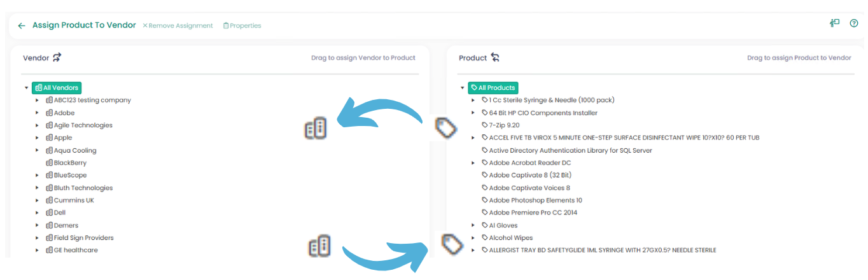Expand the Adobe vendor node
This screenshot has width=868, height=280.
point(38,113)
